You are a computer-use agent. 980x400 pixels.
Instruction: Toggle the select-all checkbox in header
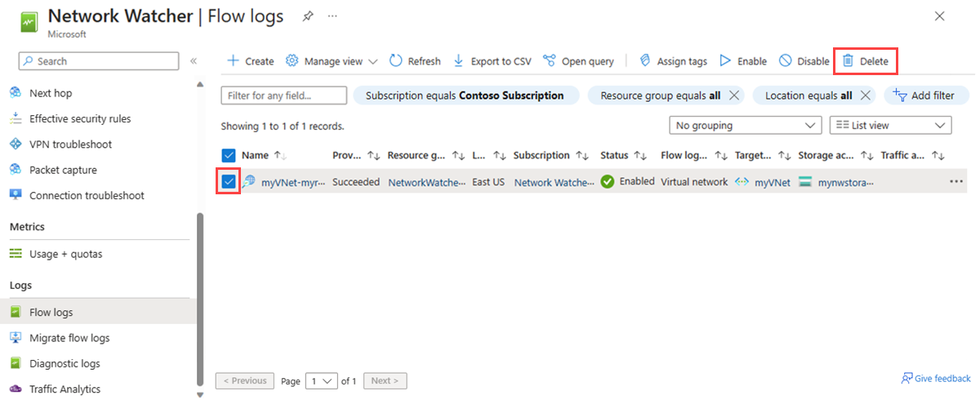pyautogui.click(x=229, y=155)
